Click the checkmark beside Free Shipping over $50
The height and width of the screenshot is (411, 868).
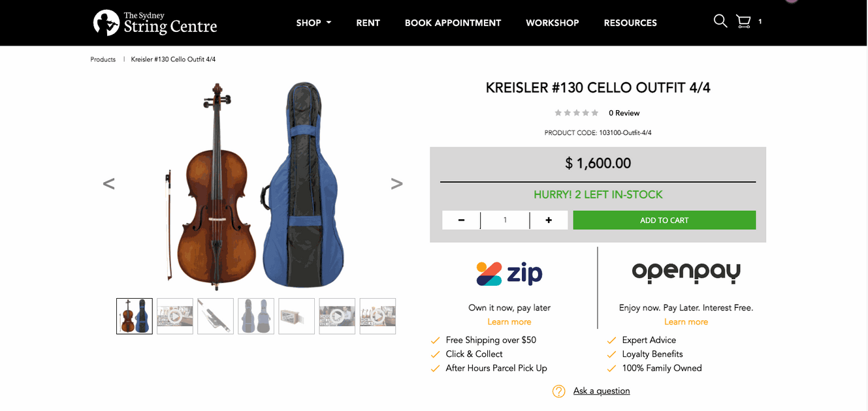click(435, 340)
